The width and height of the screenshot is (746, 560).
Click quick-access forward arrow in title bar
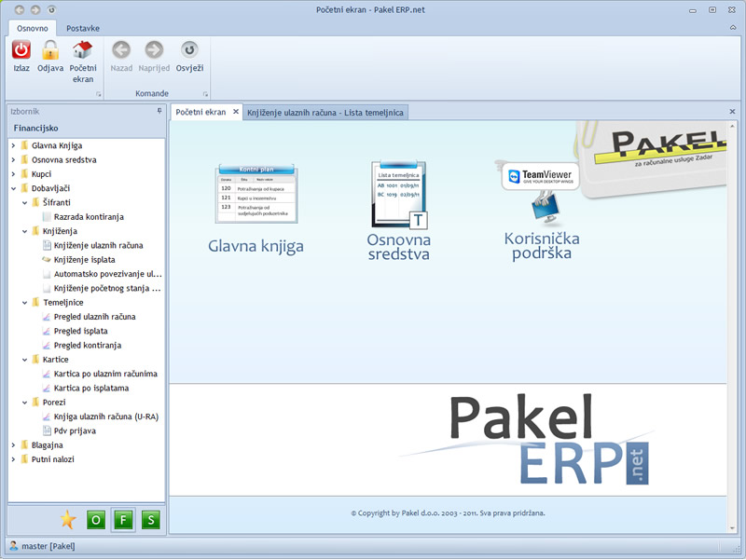click(x=35, y=9)
